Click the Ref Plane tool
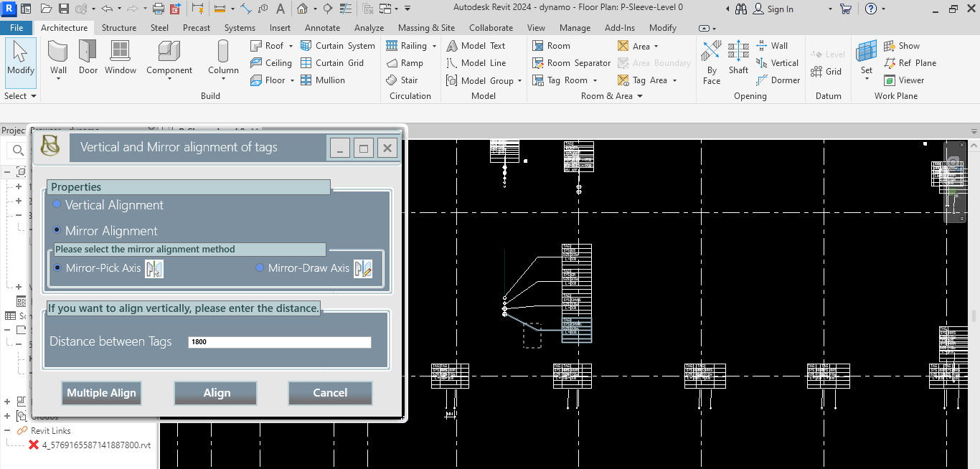Screen dimensions: 980x469 pyautogui.click(x=910, y=63)
